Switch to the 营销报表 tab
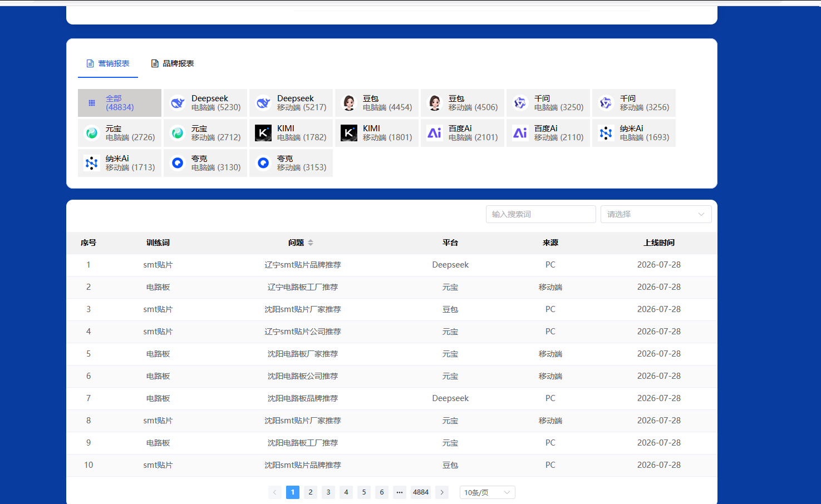This screenshot has height=504, width=821. coord(108,63)
